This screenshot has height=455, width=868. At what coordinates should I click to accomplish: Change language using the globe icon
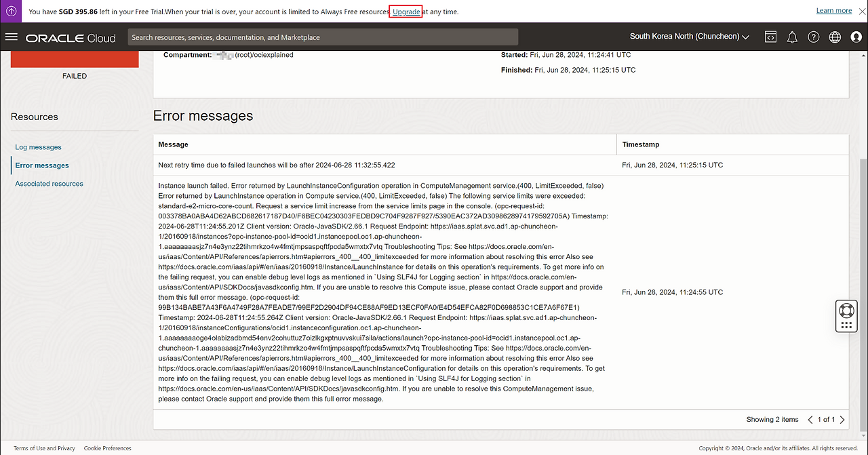[835, 37]
